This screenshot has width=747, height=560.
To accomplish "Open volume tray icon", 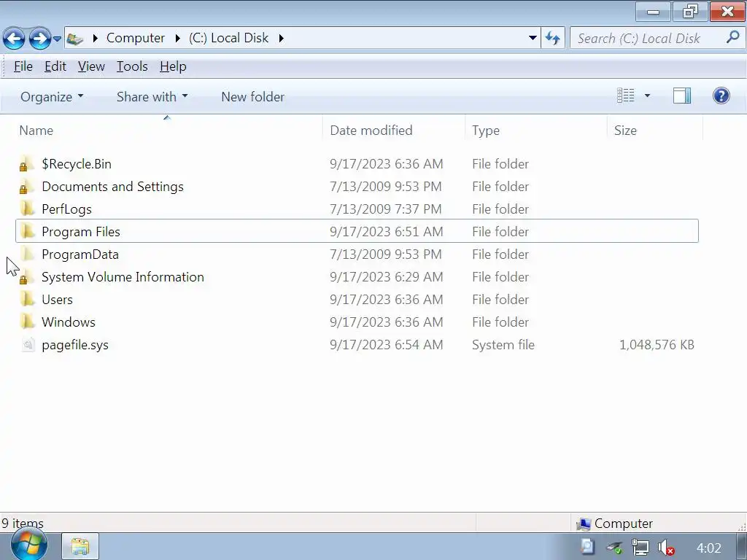I will [666, 548].
